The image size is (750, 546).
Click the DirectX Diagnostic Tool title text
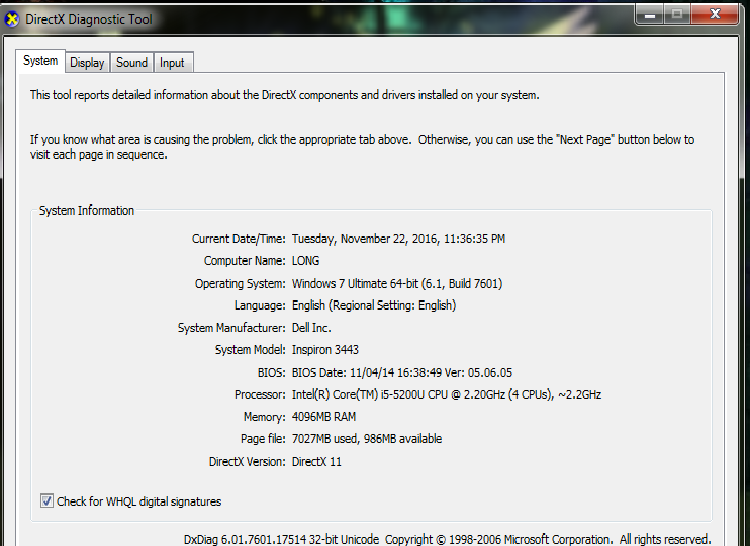coord(88,20)
